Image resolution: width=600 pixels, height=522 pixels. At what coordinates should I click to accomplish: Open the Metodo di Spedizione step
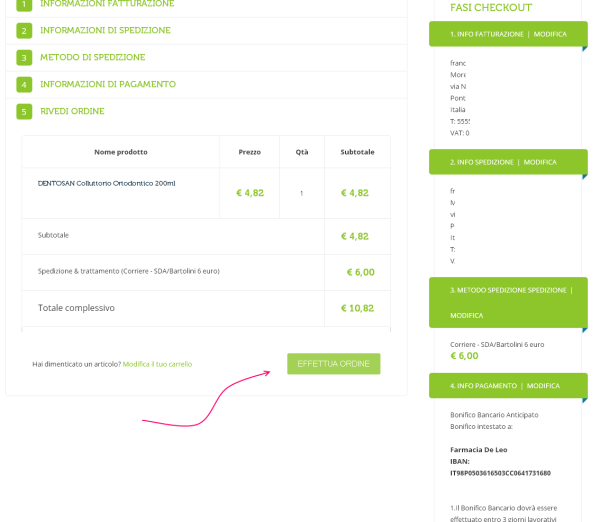93,58
